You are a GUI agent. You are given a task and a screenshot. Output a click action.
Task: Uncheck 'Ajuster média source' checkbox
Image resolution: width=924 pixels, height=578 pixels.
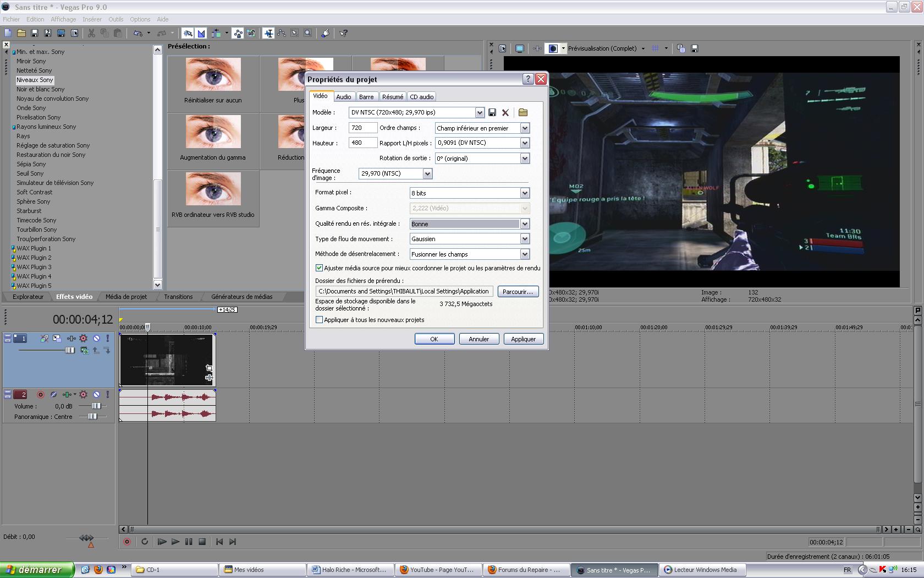(319, 268)
